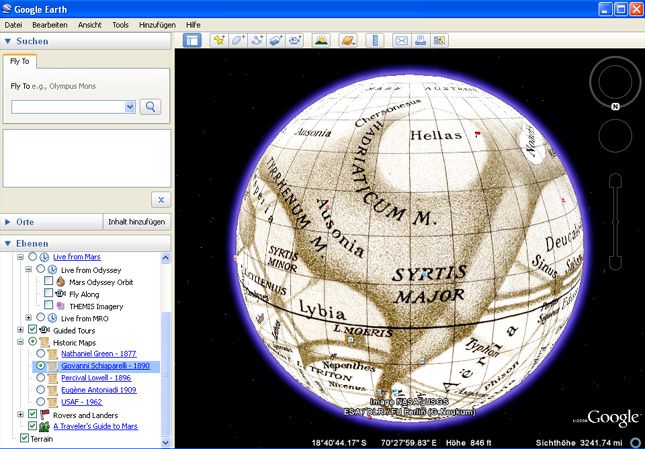Open the Hilfe menu
This screenshot has width=645, height=449.
pyautogui.click(x=193, y=25)
